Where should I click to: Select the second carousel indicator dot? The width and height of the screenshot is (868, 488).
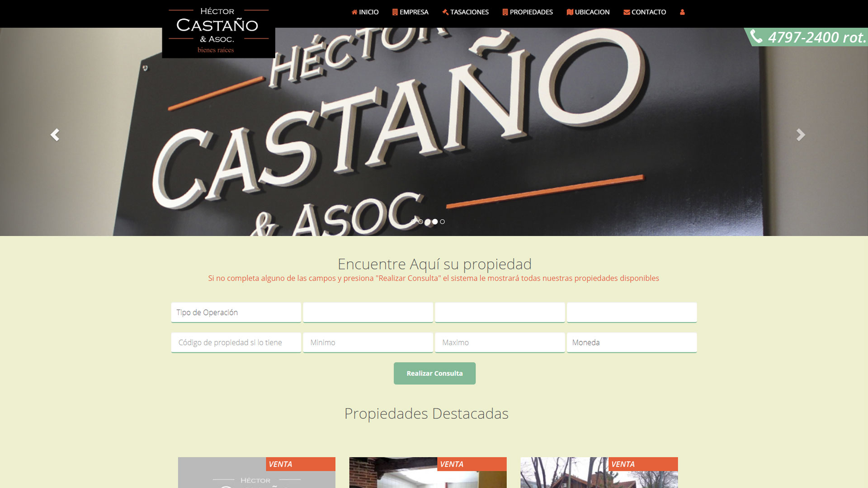[420, 221]
